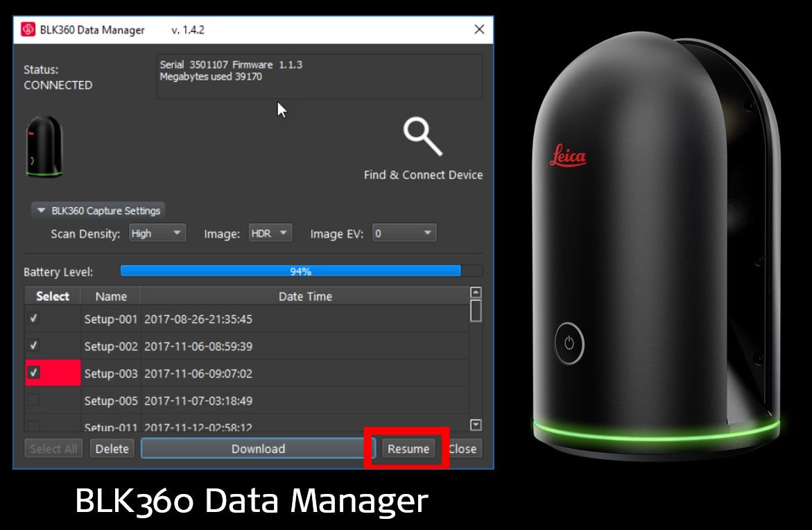
Task: Click the BLK360 scanner thumbnail under Status
Action: [x=44, y=147]
